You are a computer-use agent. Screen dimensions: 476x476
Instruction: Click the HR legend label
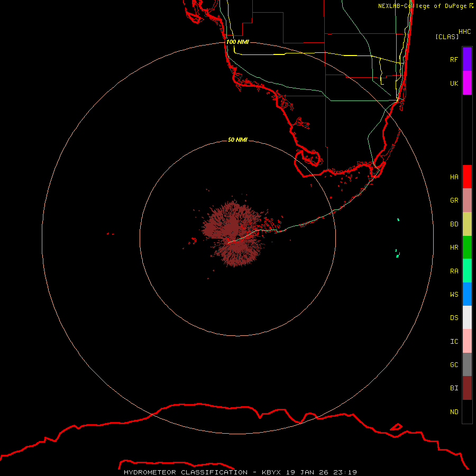point(454,248)
